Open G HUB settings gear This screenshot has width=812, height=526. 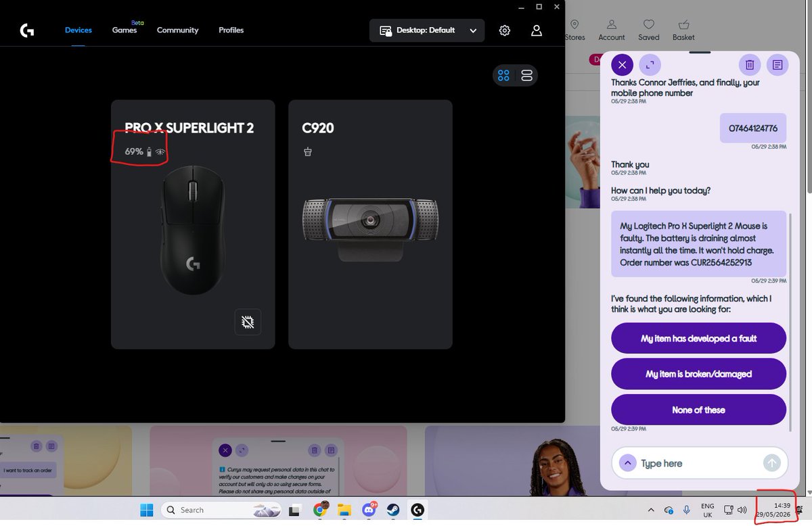pyautogui.click(x=505, y=30)
